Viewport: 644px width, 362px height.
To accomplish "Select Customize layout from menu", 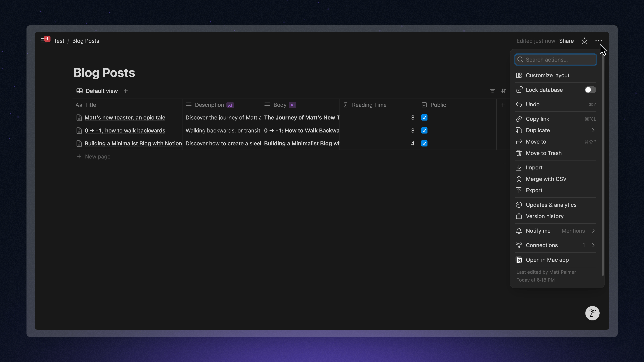I will tap(555, 75).
